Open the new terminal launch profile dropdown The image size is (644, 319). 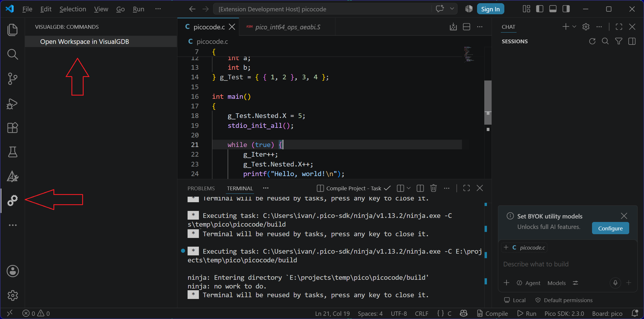click(x=409, y=188)
